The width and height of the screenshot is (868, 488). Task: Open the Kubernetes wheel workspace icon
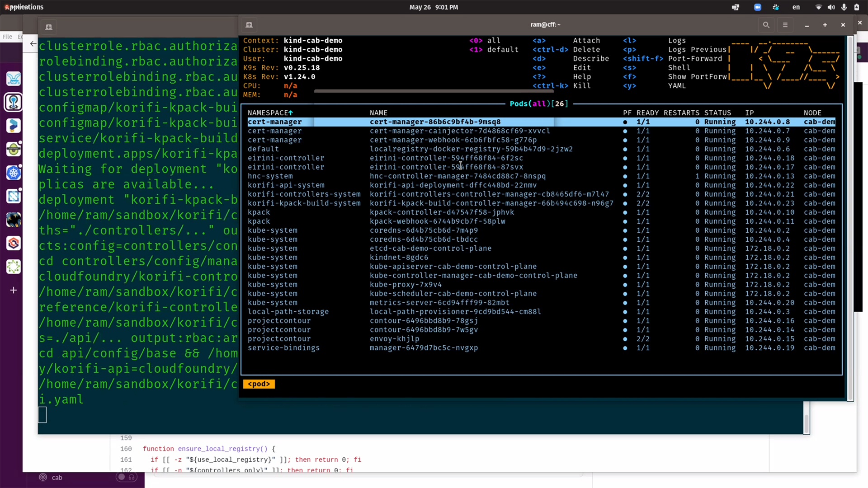tap(14, 173)
